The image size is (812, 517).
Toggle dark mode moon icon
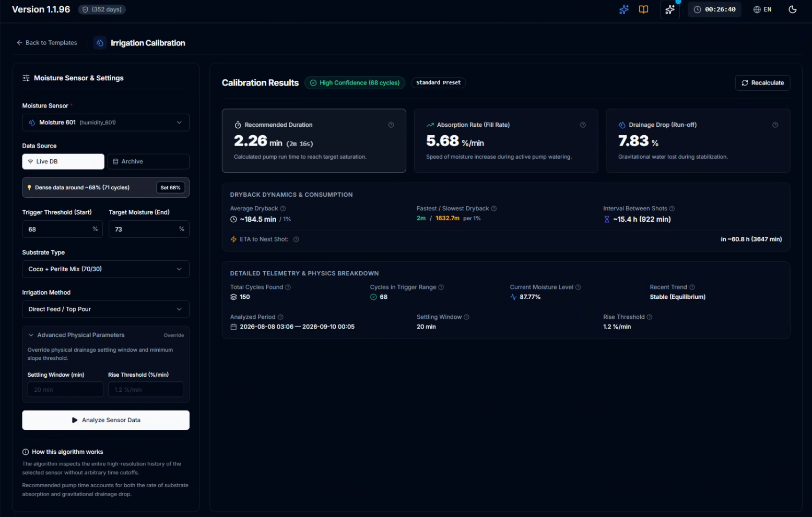[792, 9]
